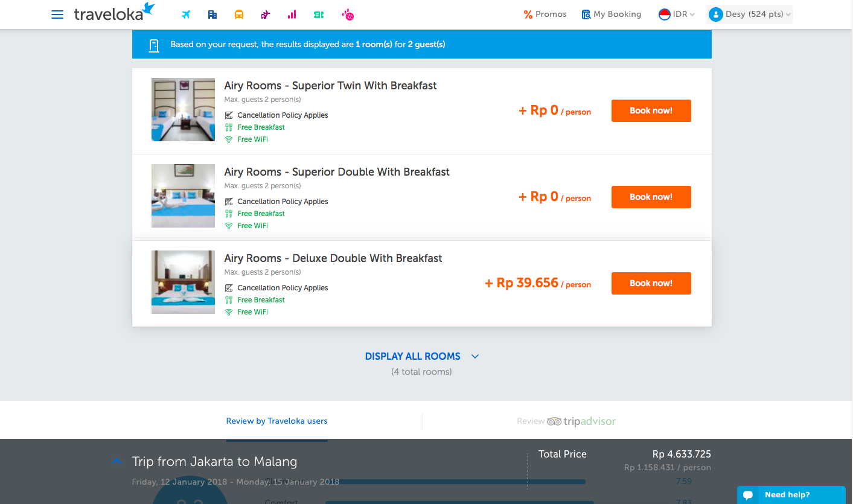Click Free WiFi icon for Deluxe Double

point(229,312)
